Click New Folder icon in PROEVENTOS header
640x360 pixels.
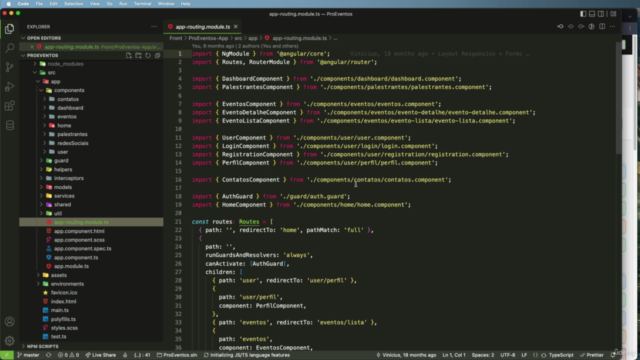(x=138, y=56)
